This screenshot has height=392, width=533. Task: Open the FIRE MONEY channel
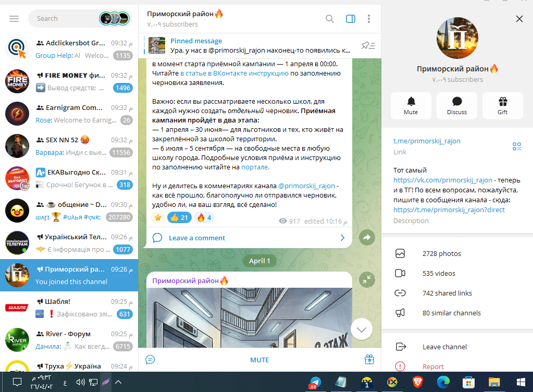tap(69, 81)
